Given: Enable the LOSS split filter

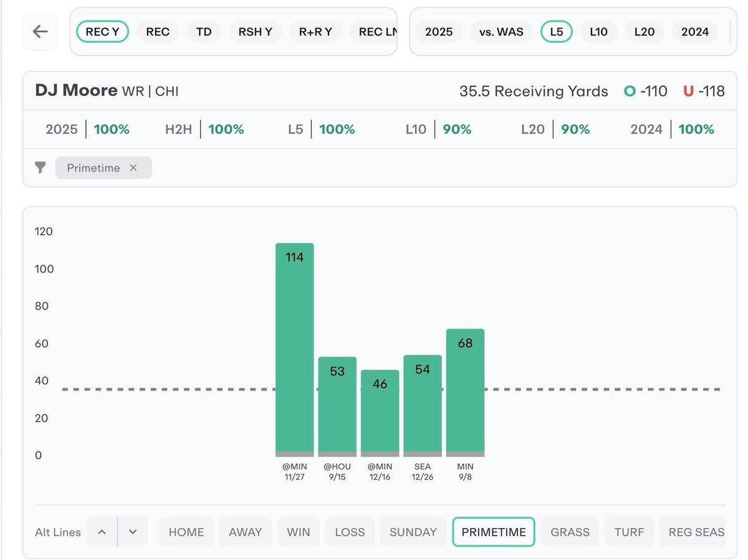Looking at the screenshot, I should 350,532.
